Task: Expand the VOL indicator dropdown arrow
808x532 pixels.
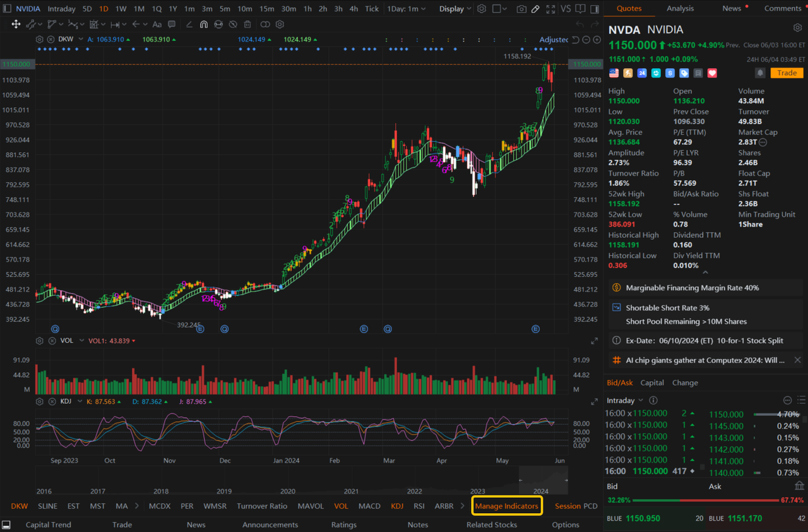Action: coord(81,341)
